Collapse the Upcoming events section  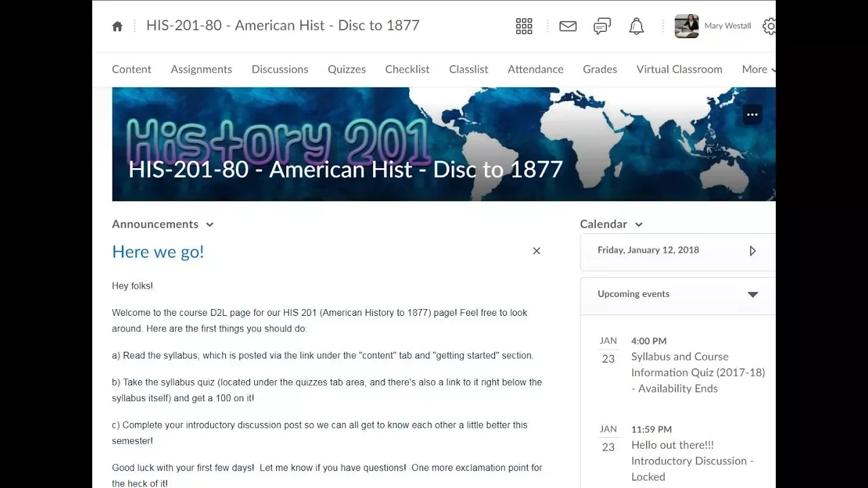click(x=753, y=294)
